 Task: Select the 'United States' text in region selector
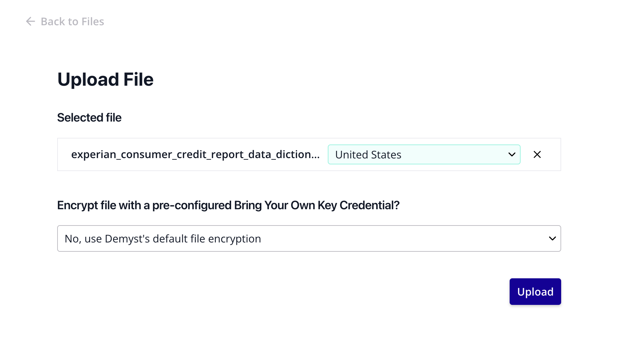pos(368,155)
